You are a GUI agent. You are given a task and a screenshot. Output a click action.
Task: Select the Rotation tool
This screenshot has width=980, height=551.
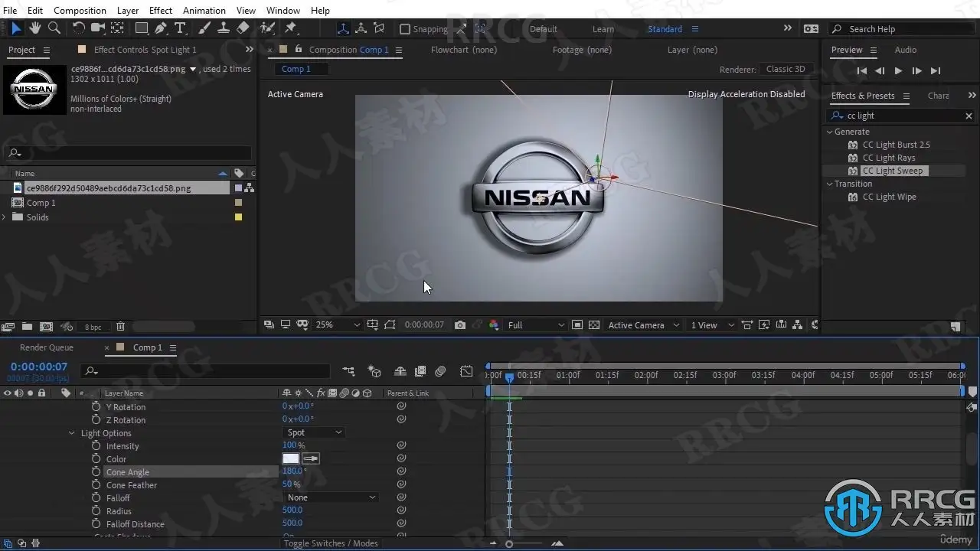78,28
